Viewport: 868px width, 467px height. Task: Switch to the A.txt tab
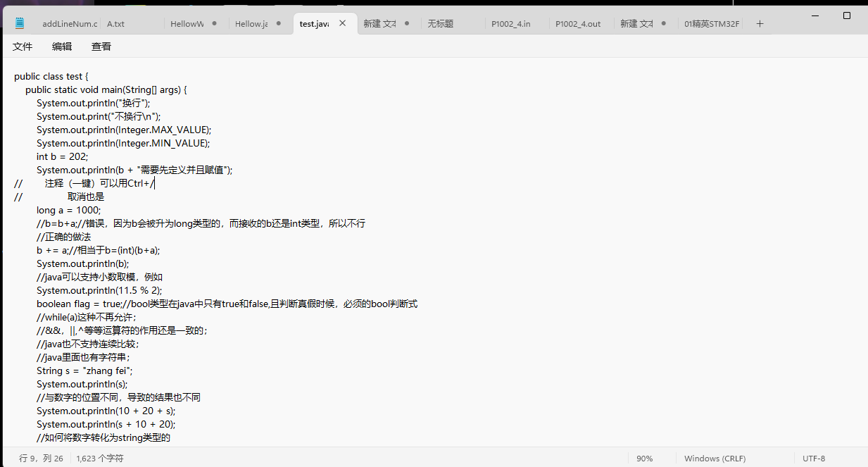coord(115,23)
